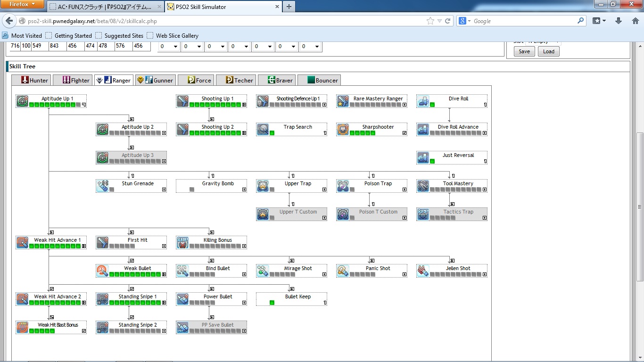Viewport: 644px width, 362px height.
Task: Click the Weak Hit Blast Bonus icon
Action: 22,328
